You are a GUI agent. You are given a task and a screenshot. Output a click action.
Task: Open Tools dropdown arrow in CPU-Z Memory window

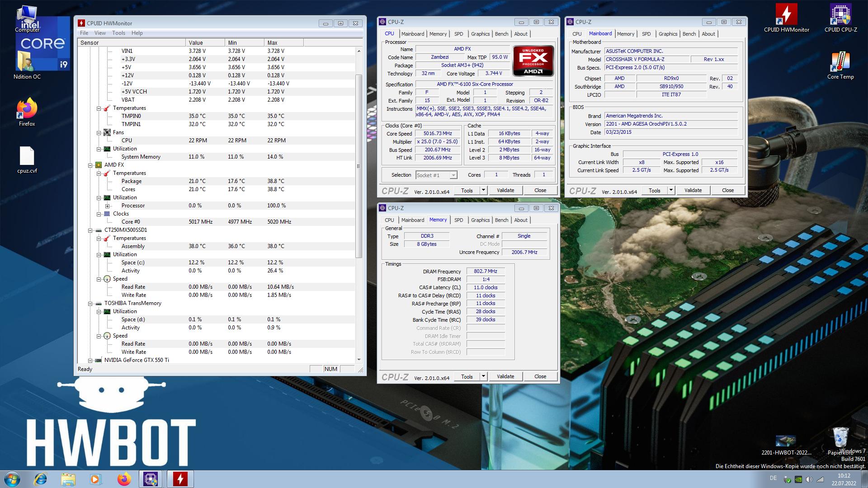(x=483, y=376)
